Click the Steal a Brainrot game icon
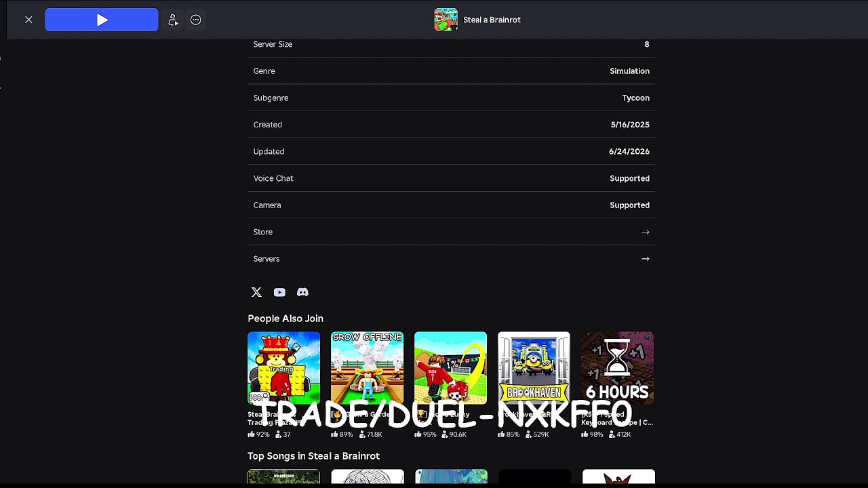868x488 pixels. [x=446, y=20]
